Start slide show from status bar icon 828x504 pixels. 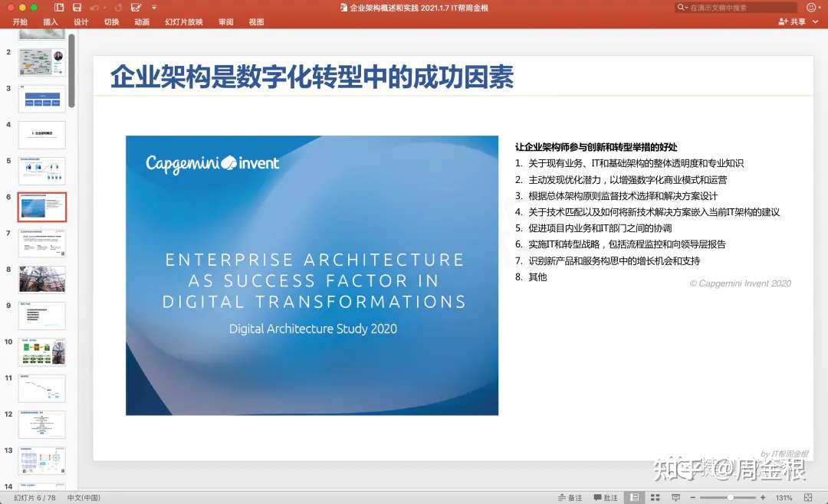point(675,497)
